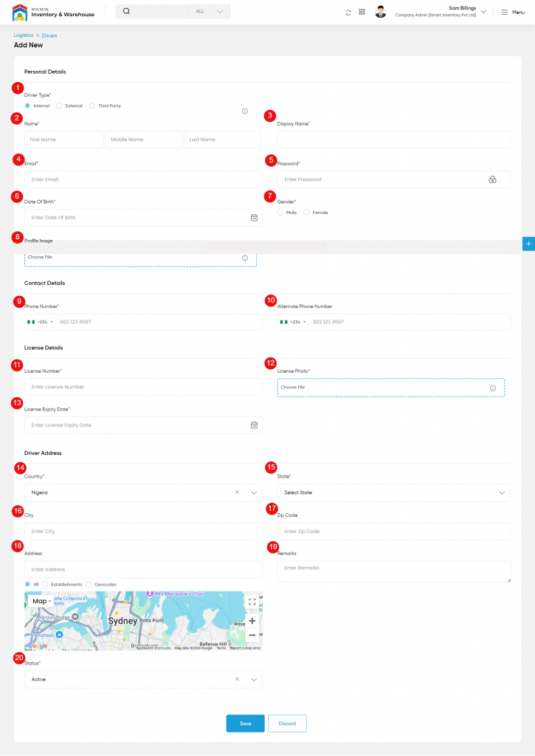The height and width of the screenshot is (756, 535).
Task: Click info icon next to Driver Type
Action: click(x=245, y=111)
